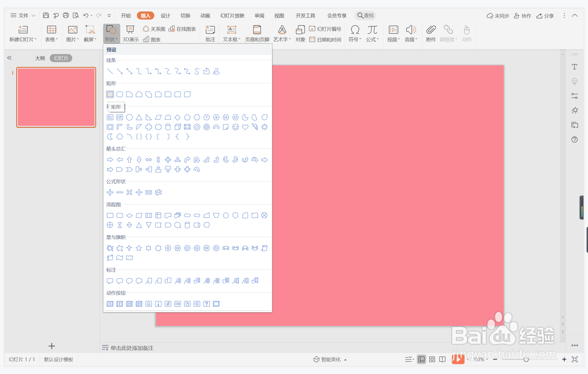Image resolution: width=588 pixels, height=374 pixels.
Task: Zoom out with the minus button
Action: click(x=495, y=359)
